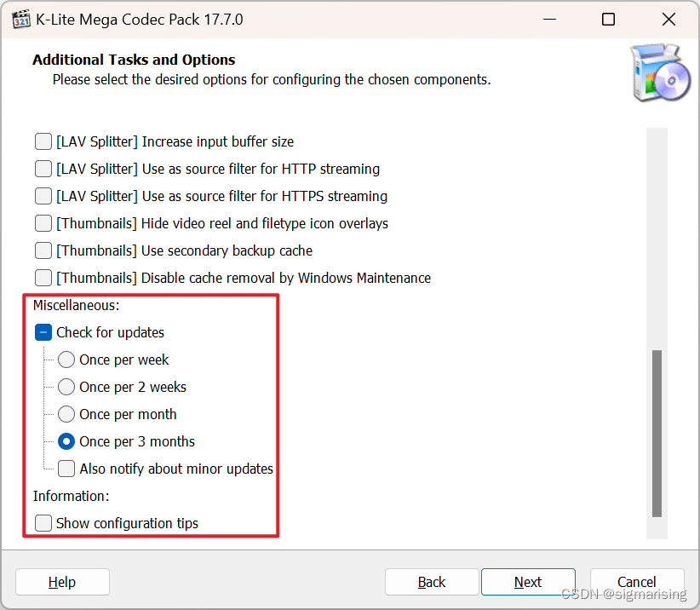The width and height of the screenshot is (700, 610).
Task: Enable hide video reel and filetype overlays
Action: pos(43,223)
